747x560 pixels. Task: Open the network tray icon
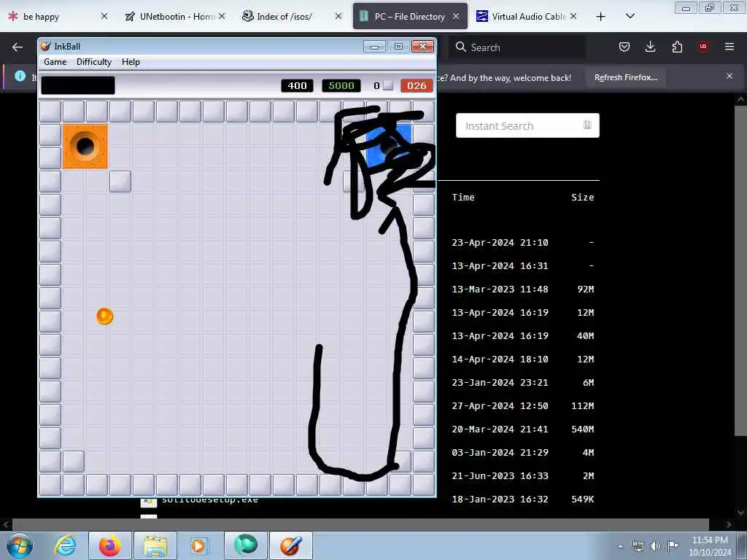click(638, 546)
